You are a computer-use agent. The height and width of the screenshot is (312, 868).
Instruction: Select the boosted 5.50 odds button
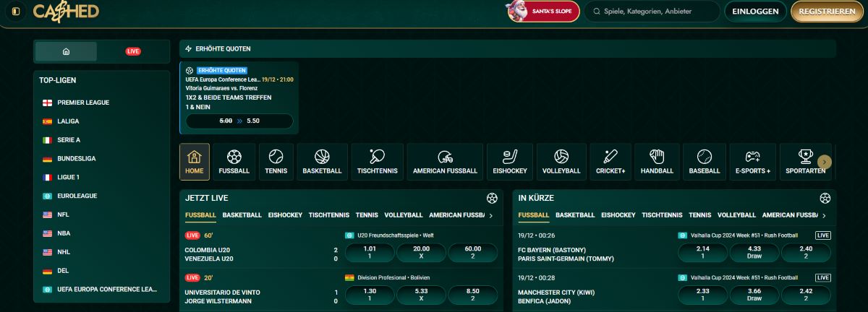point(239,121)
